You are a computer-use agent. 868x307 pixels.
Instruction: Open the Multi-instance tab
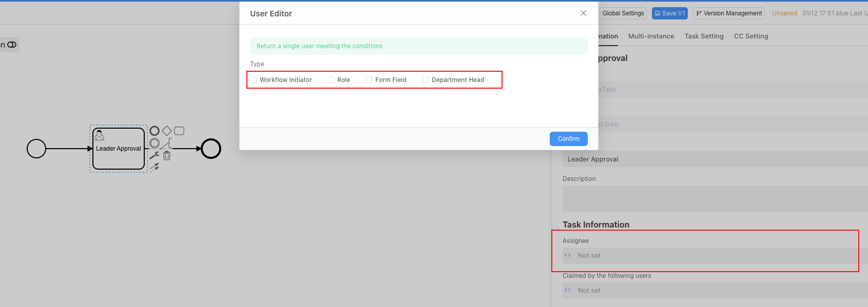point(651,36)
